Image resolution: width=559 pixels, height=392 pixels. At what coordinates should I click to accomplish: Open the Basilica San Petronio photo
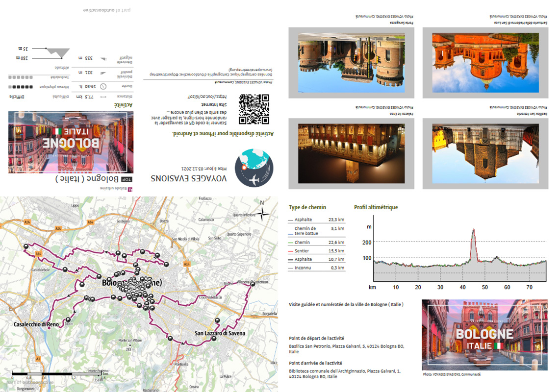pyautogui.click(x=485, y=153)
